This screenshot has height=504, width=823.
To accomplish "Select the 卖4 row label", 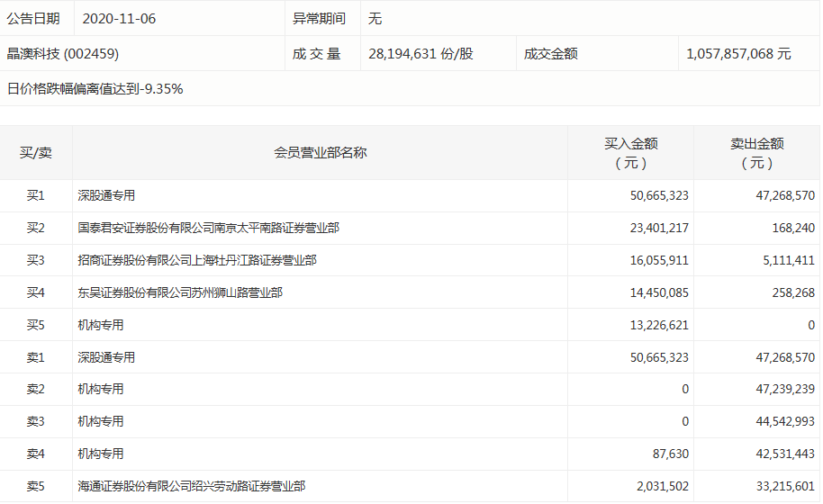I will coord(36,454).
